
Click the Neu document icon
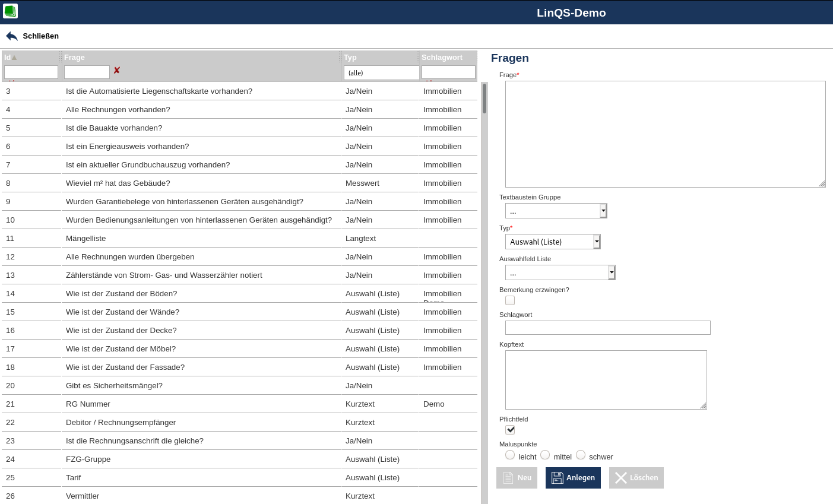click(508, 478)
